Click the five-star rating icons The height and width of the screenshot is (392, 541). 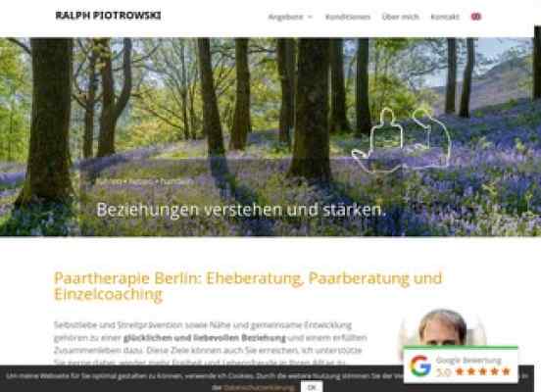pos(482,371)
